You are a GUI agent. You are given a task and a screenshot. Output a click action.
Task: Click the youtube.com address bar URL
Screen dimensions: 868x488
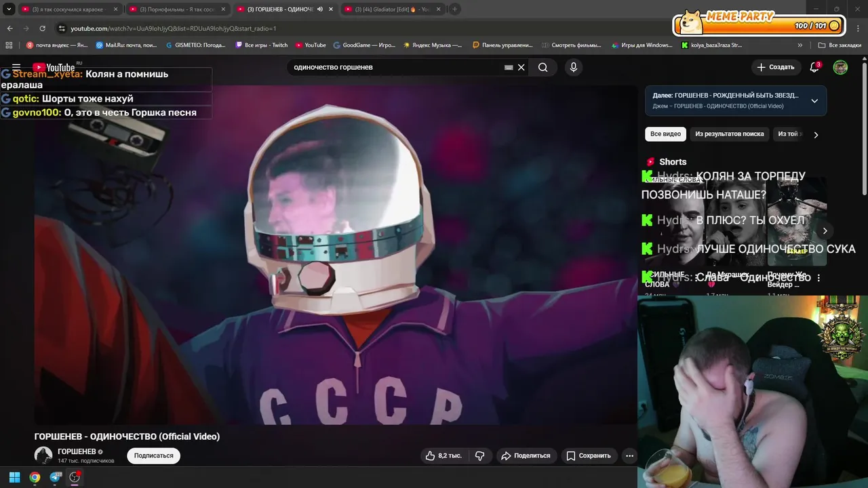(x=173, y=28)
